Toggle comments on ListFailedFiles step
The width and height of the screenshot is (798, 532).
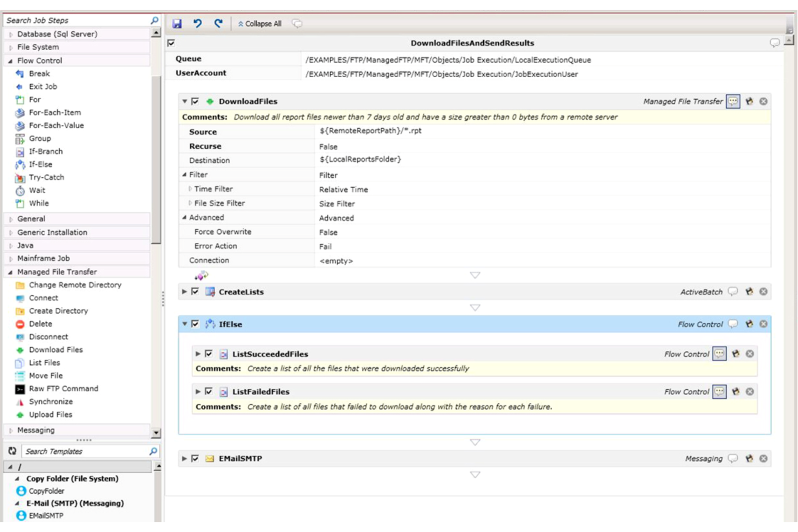tap(719, 391)
